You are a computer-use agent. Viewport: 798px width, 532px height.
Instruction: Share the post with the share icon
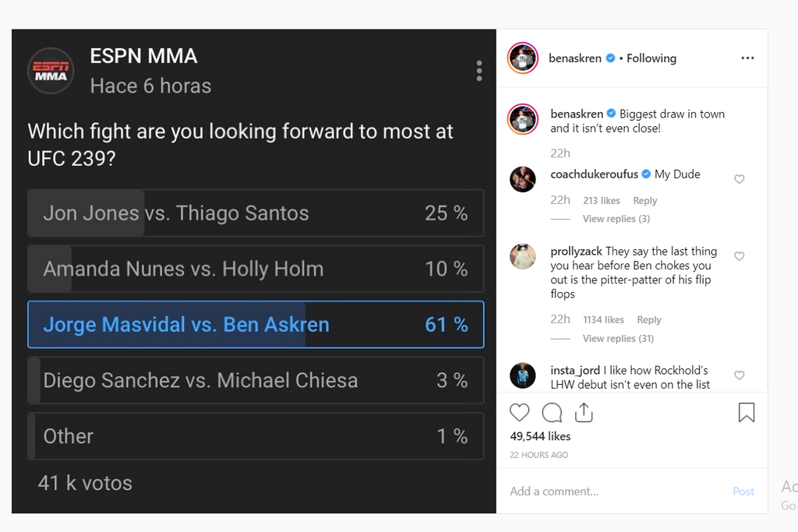pyautogui.click(x=584, y=412)
